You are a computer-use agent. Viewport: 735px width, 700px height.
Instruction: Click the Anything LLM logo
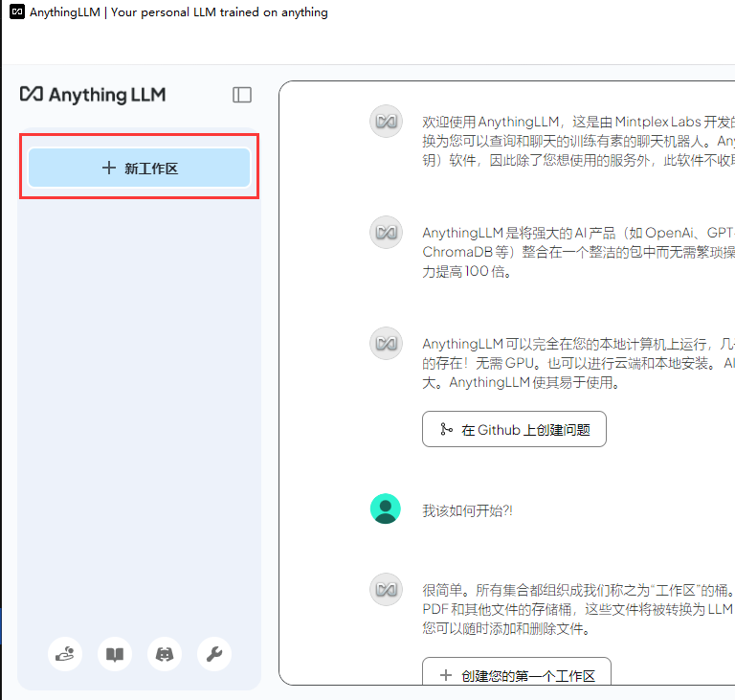(x=93, y=94)
